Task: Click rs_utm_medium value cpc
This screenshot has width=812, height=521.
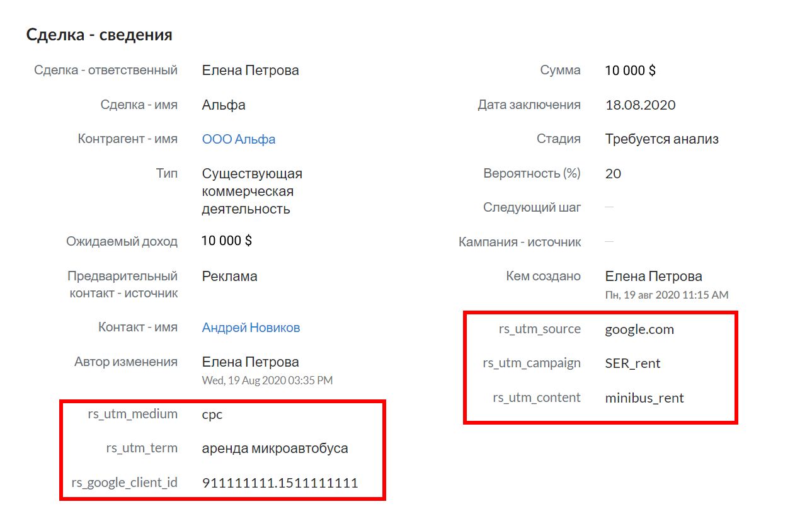Action: click(212, 415)
